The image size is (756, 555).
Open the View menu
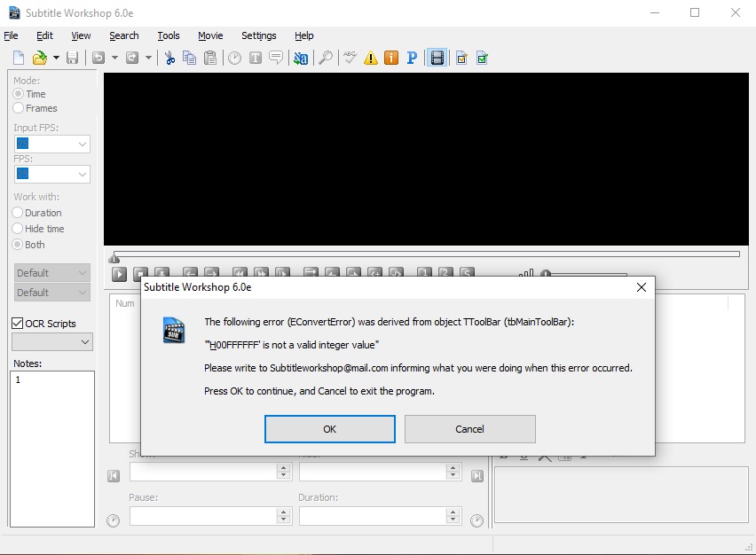click(x=81, y=35)
